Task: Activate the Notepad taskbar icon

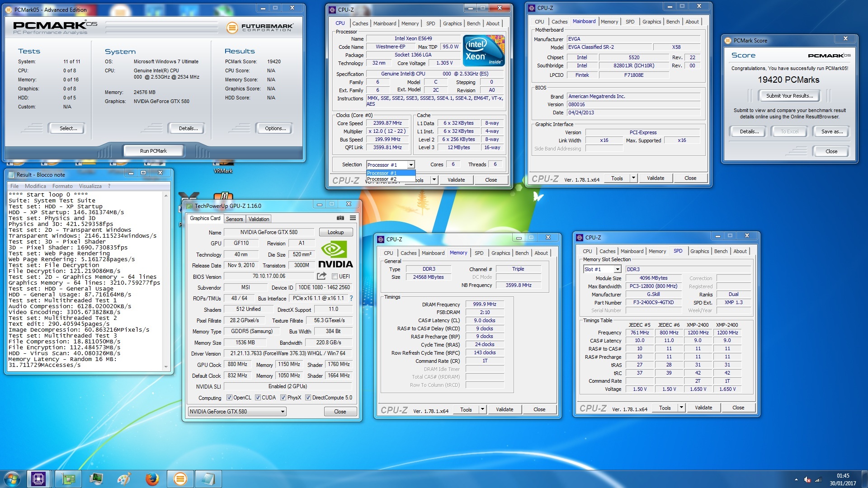Action: click(x=208, y=479)
